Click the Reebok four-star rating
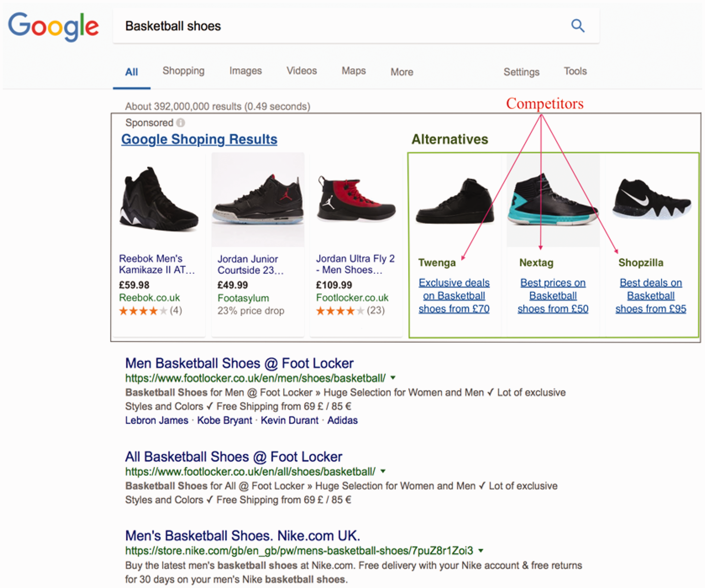Image resolution: width=705 pixels, height=588 pixels. pos(143,311)
